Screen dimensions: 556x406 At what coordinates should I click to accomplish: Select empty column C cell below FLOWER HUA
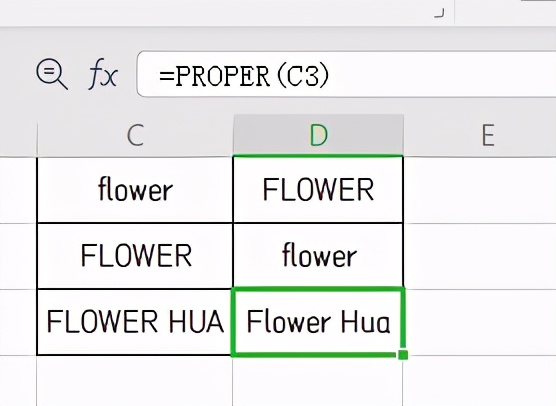pos(135,380)
